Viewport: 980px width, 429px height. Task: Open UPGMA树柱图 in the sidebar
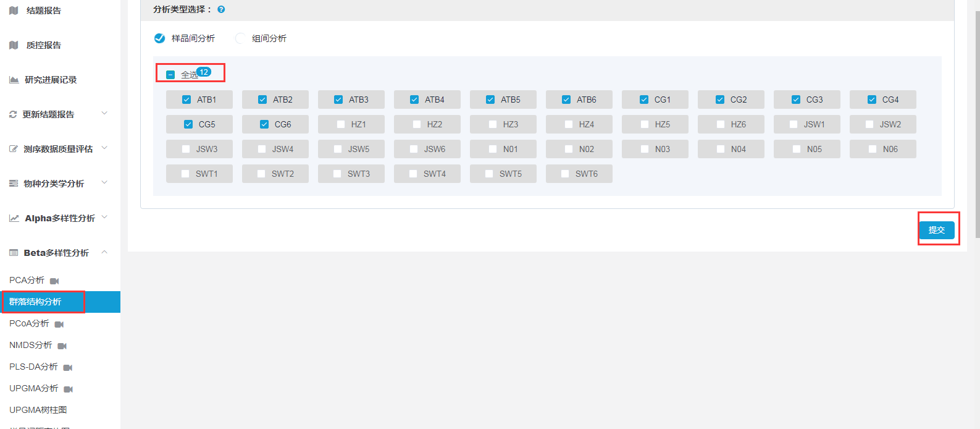coord(38,410)
